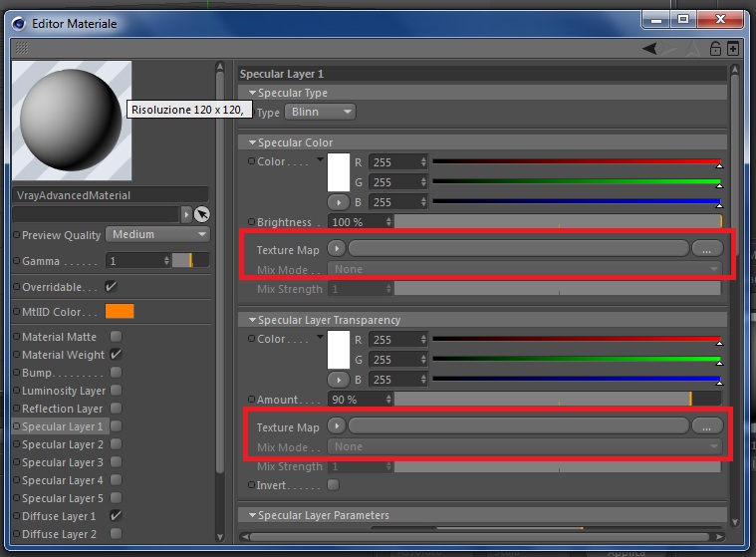Select the Reflection Layer channel
This screenshot has height=557, width=756.
(x=62, y=409)
